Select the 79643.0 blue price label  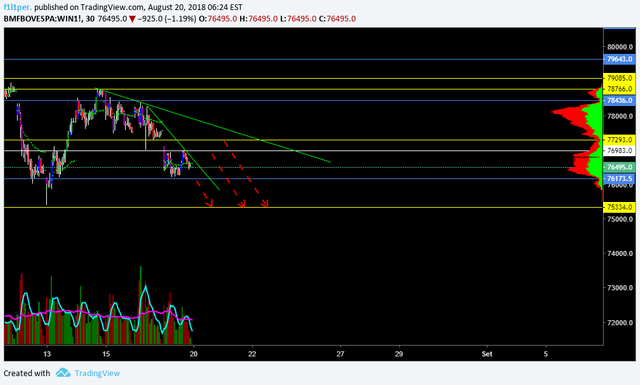tap(619, 59)
